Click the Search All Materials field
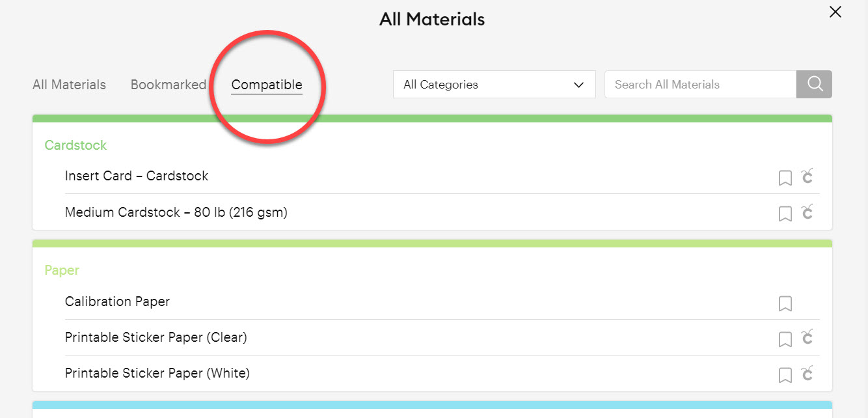The image size is (868, 418). (700, 85)
